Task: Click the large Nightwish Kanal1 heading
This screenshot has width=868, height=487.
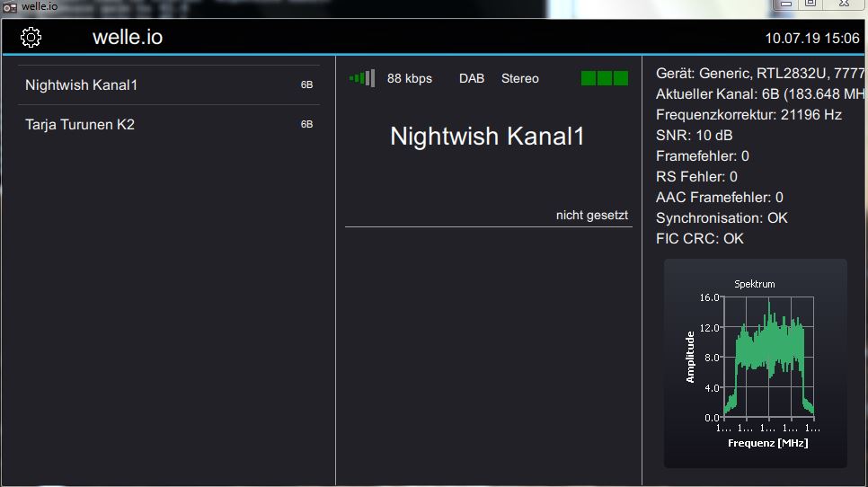Action: 487,137
